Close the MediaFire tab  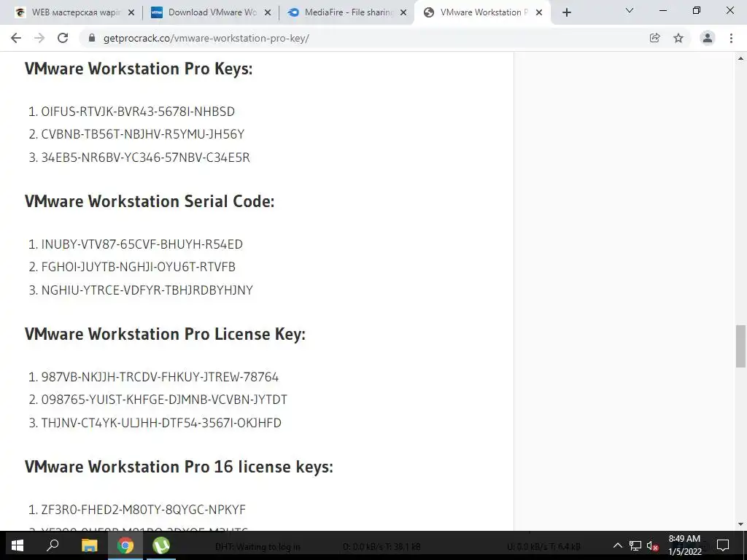[403, 13]
